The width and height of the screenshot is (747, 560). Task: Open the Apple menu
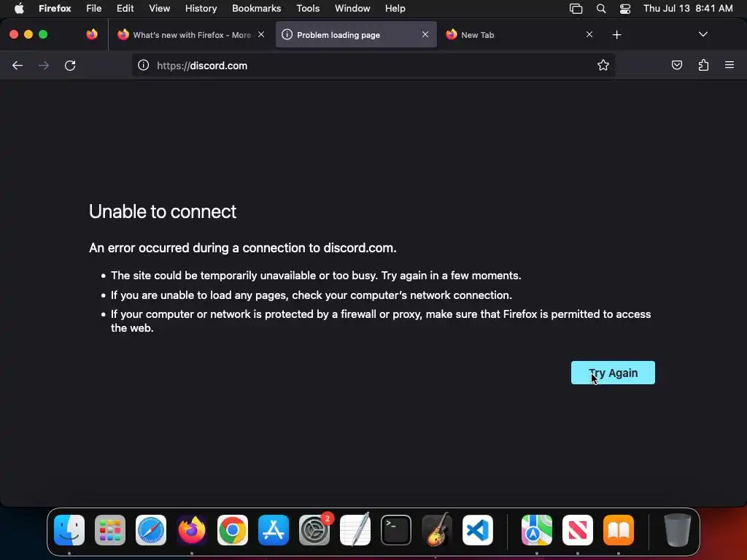pyautogui.click(x=19, y=9)
